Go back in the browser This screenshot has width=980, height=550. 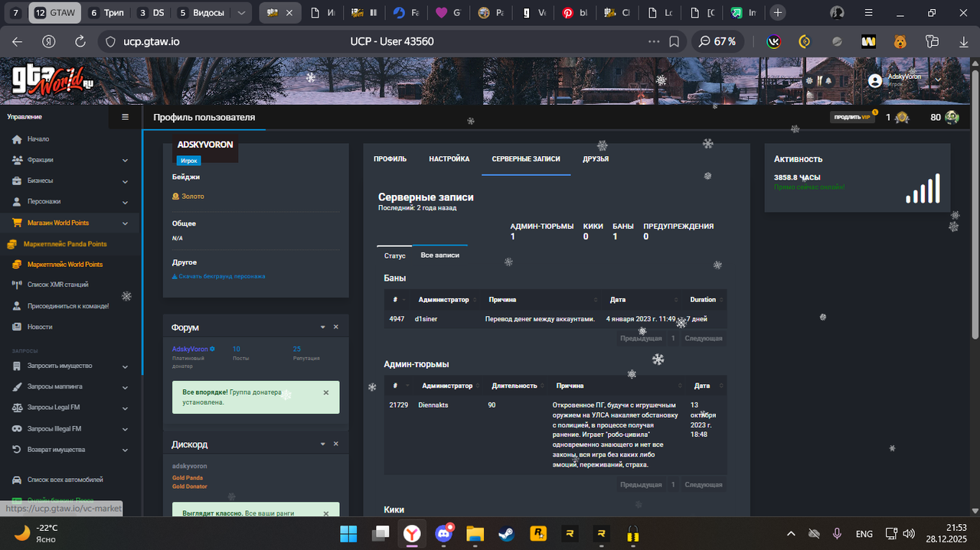[x=17, y=41]
